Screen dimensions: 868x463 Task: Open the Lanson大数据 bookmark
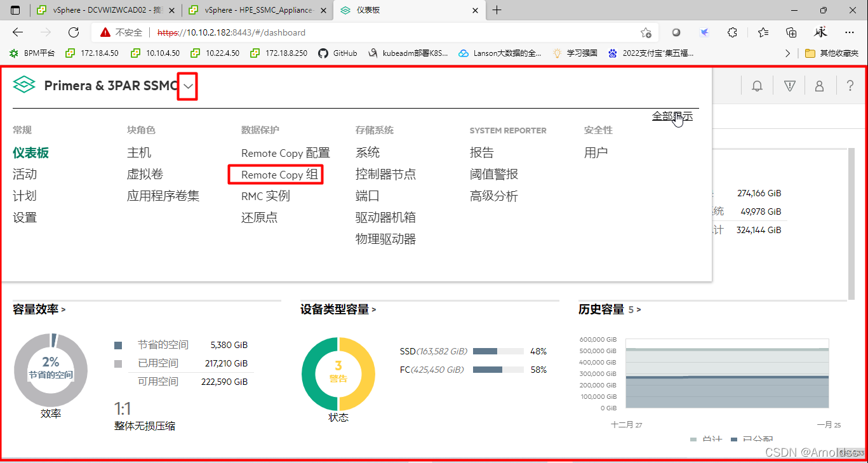click(x=500, y=53)
